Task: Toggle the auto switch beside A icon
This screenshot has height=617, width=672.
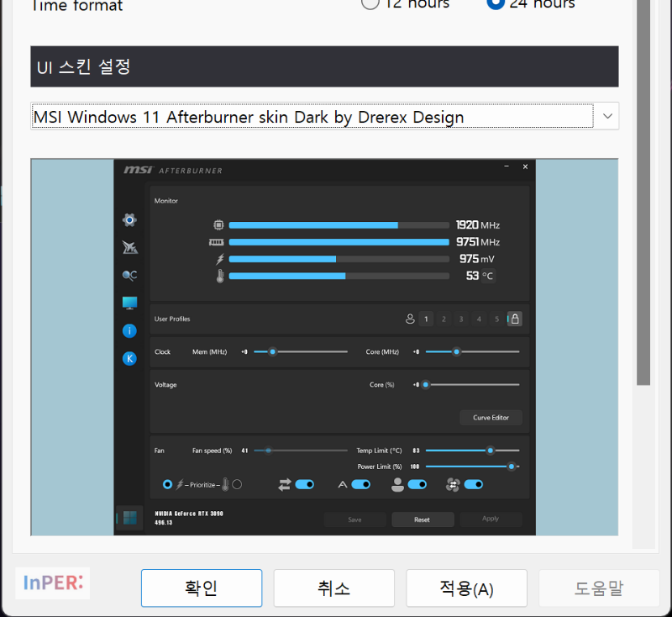Action: (361, 484)
